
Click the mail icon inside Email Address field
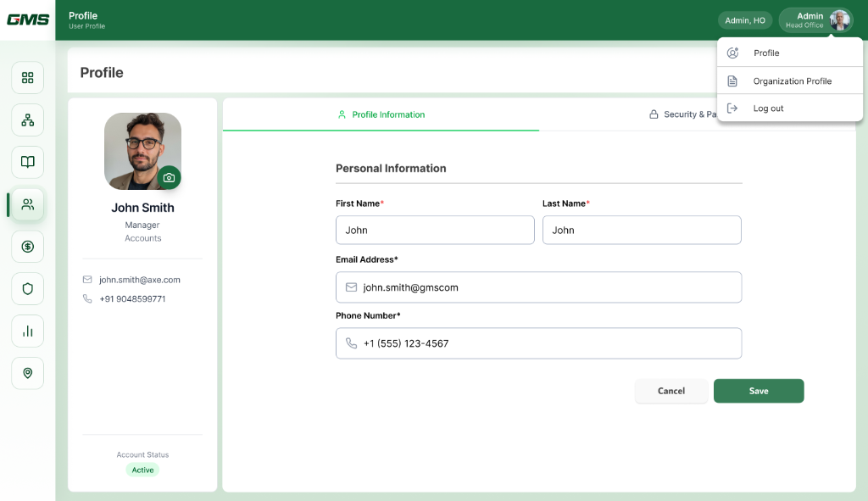pyautogui.click(x=351, y=287)
